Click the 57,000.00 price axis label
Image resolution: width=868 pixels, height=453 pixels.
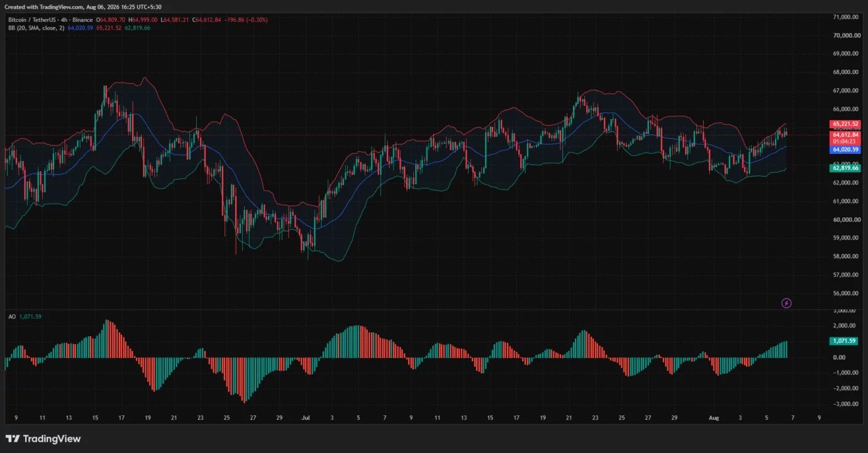click(x=846, y=275)
